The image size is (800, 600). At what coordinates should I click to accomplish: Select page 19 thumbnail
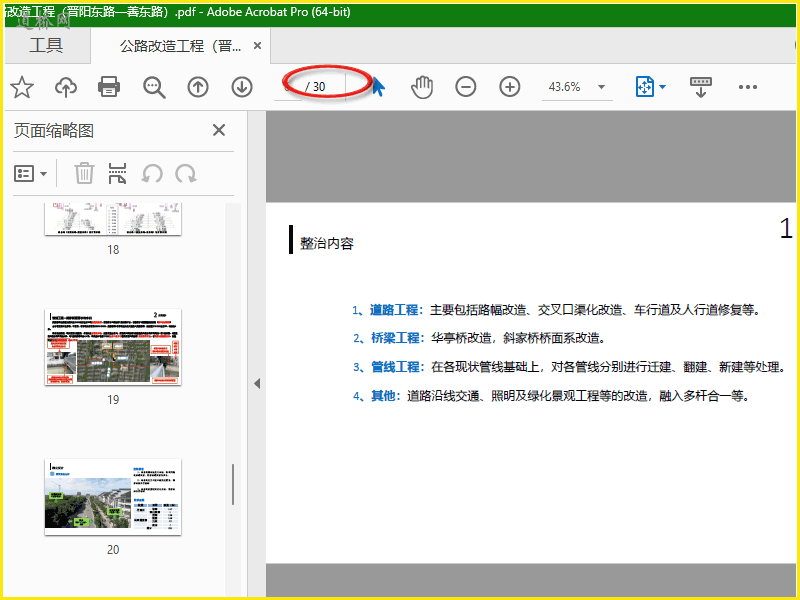click(x=113, y=347)
